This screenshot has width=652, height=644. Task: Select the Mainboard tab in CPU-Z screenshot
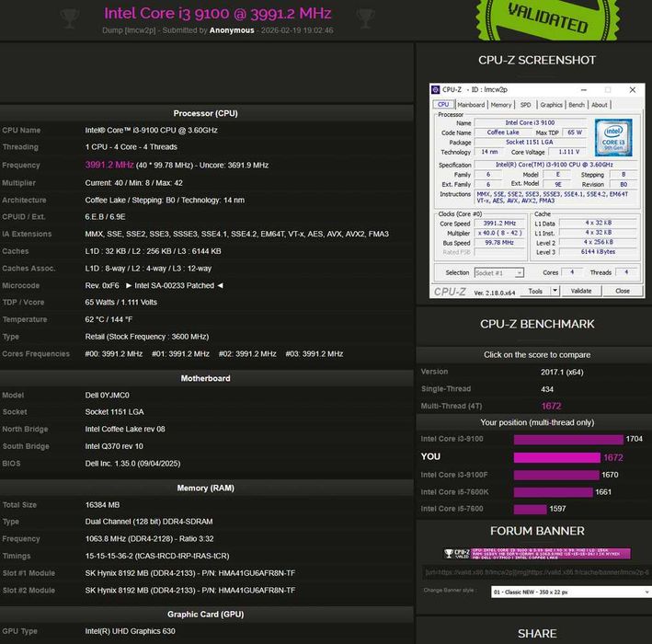471,105
